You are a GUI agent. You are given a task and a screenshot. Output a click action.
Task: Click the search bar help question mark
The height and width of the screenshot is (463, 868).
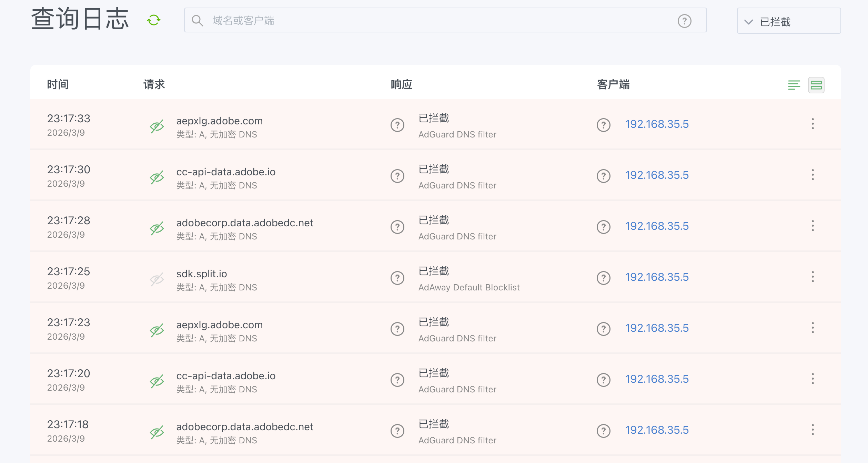pos(684,21)
